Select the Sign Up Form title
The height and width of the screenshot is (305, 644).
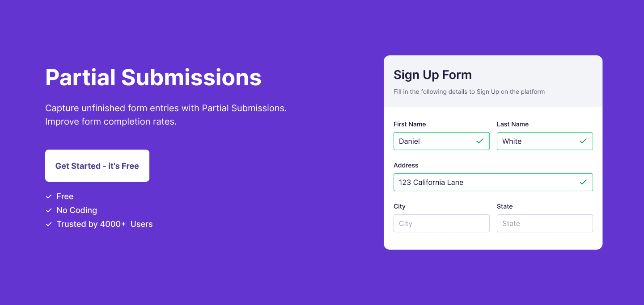(432, 75)
